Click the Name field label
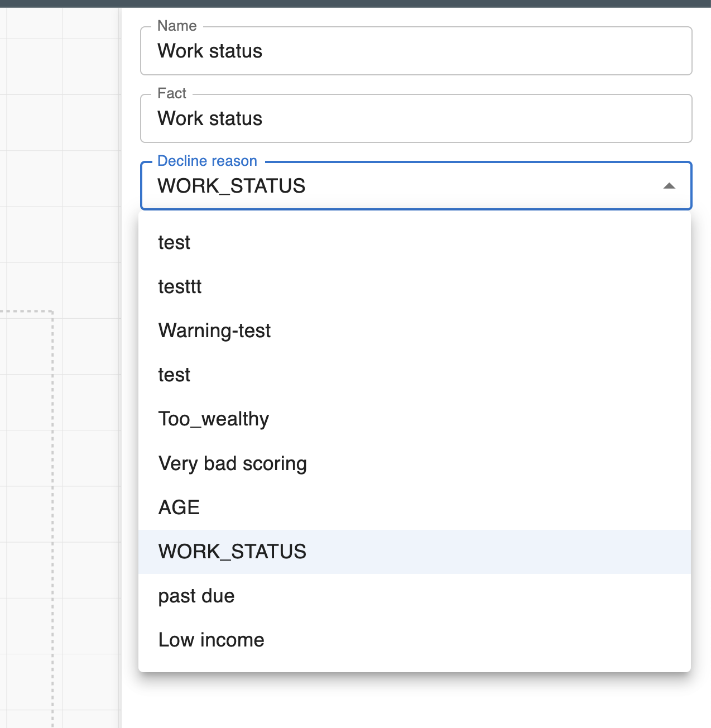The image size is (711, 728). click(177, 26)
